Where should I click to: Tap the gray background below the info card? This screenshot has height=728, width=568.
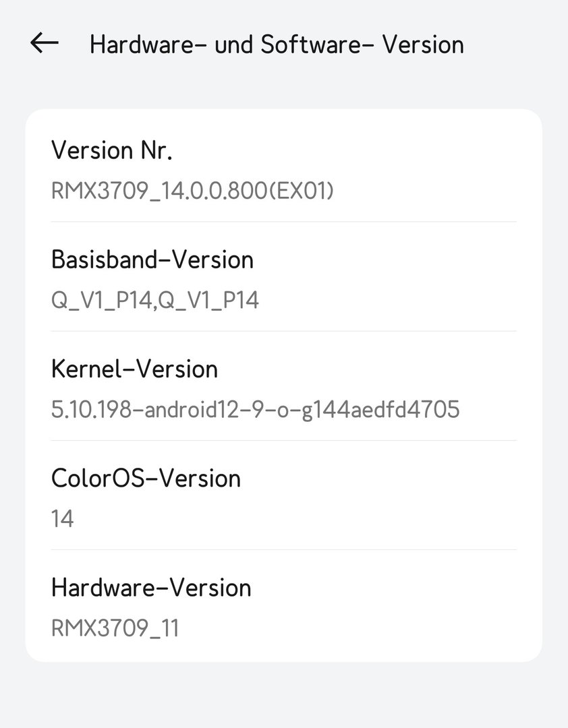coord(283,694)
